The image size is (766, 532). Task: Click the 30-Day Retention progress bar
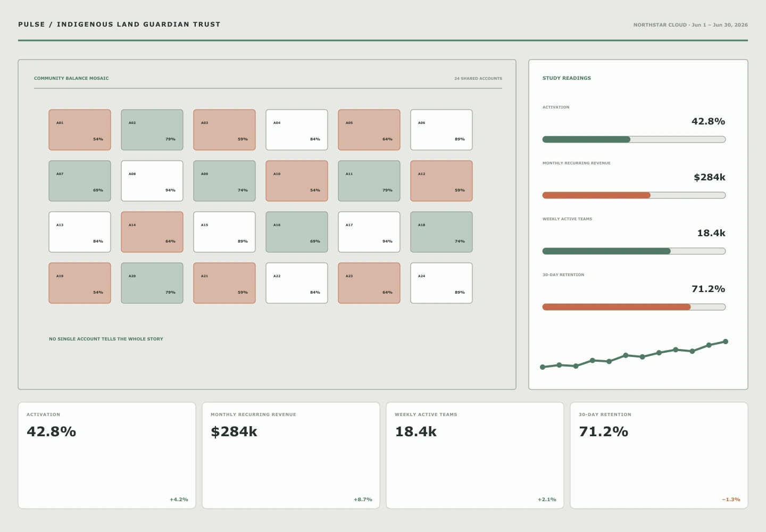(x=634, y=307)
